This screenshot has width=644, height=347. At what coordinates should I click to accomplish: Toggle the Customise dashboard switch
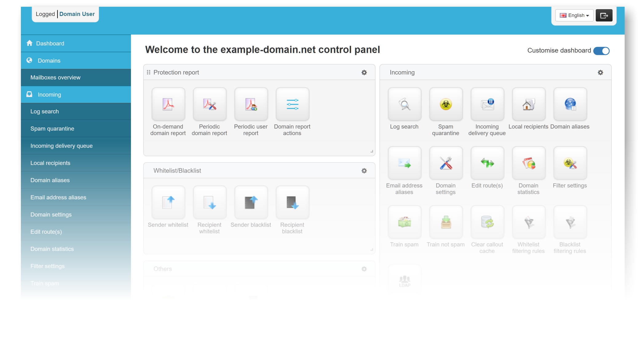click(601, 51)
